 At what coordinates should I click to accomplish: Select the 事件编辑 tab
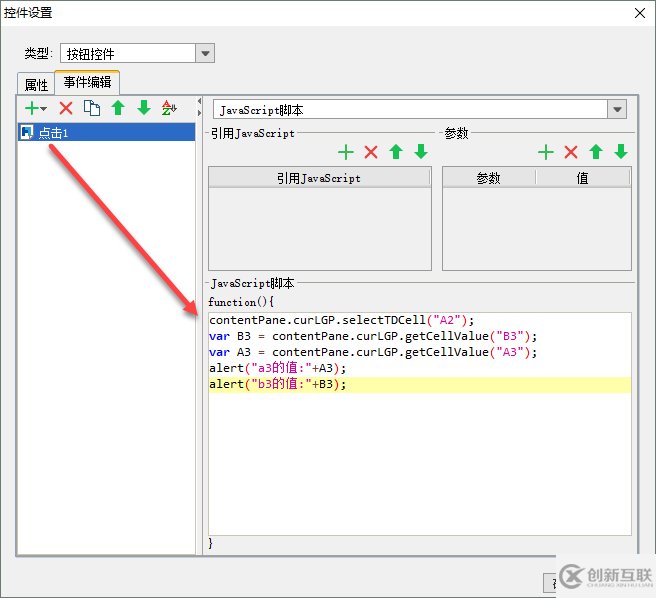click(87, 82)
